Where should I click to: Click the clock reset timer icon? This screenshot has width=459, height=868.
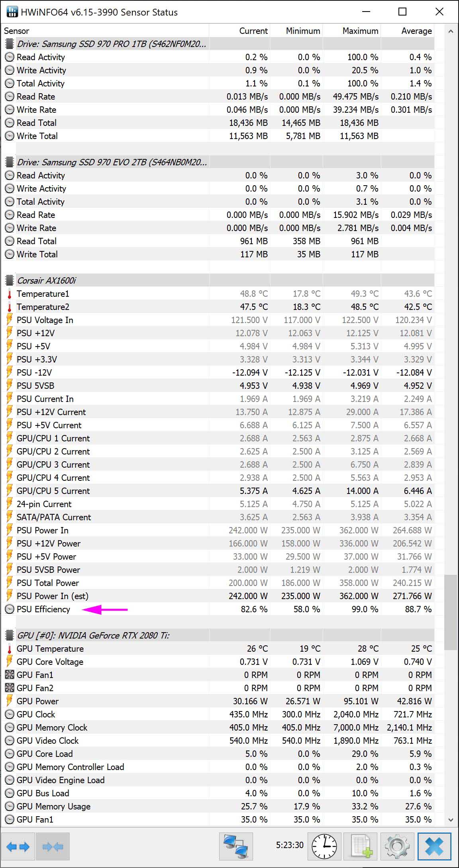pos(324,846)
